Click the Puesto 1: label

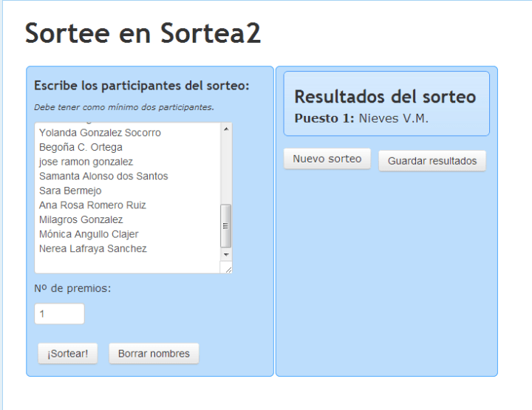click(x=324, y=118)
